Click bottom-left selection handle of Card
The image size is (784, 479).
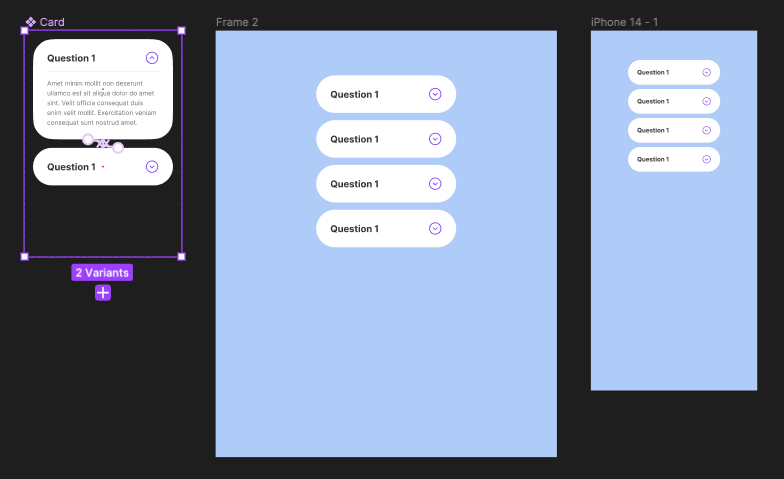tap(24, 256)
